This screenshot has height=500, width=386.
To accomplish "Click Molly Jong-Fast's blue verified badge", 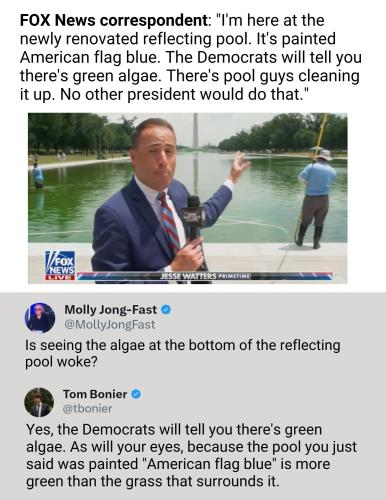I will click(166, 310).
